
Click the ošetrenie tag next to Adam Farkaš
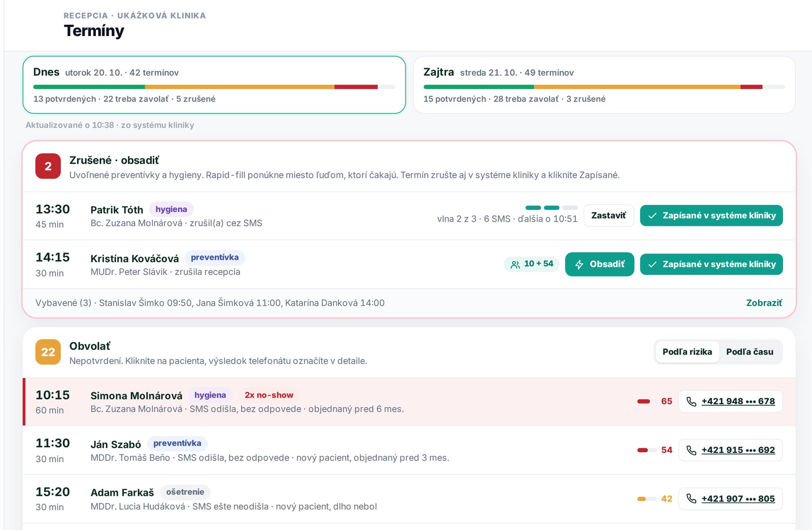point(185,492)
